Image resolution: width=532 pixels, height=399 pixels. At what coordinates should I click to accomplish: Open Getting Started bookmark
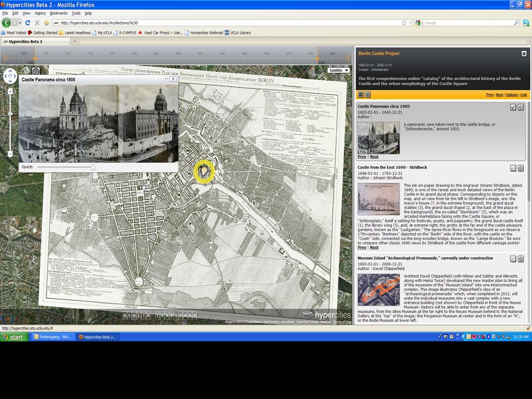pyautogui.click(x=43, y=33)
